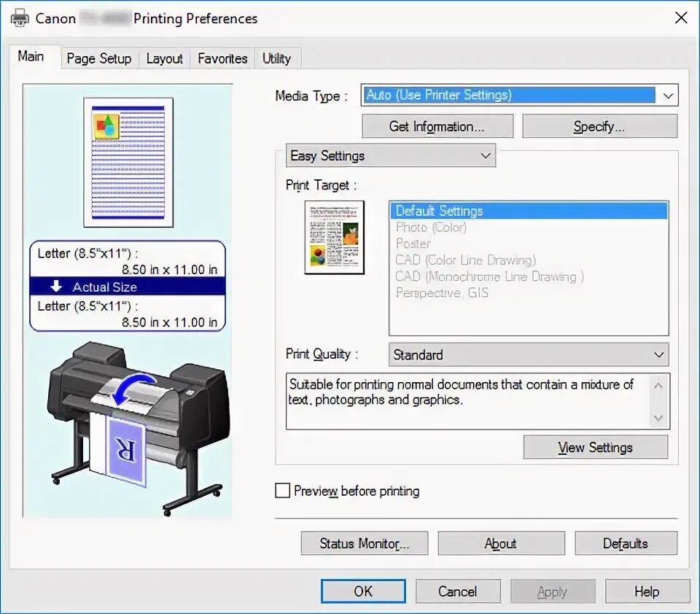Restore Defaults

click(x=626, y=543)
